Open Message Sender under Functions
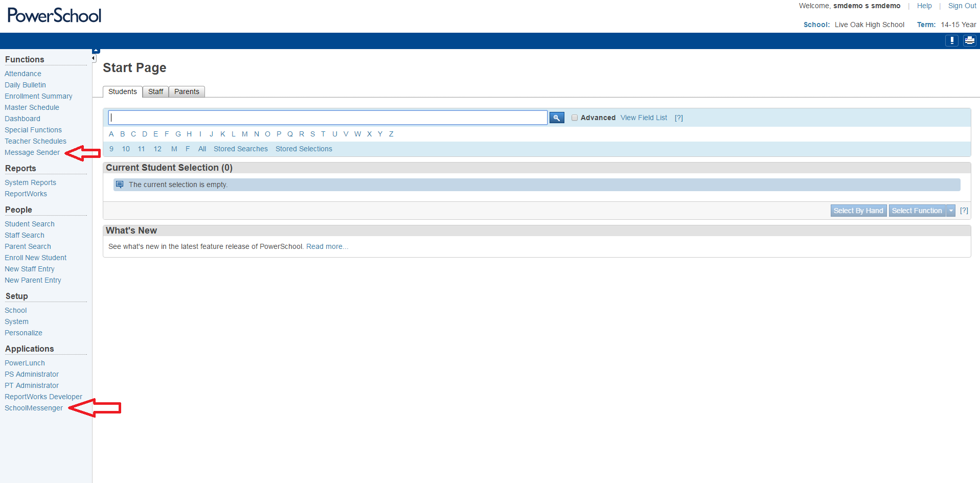 (x=32, y=152)
